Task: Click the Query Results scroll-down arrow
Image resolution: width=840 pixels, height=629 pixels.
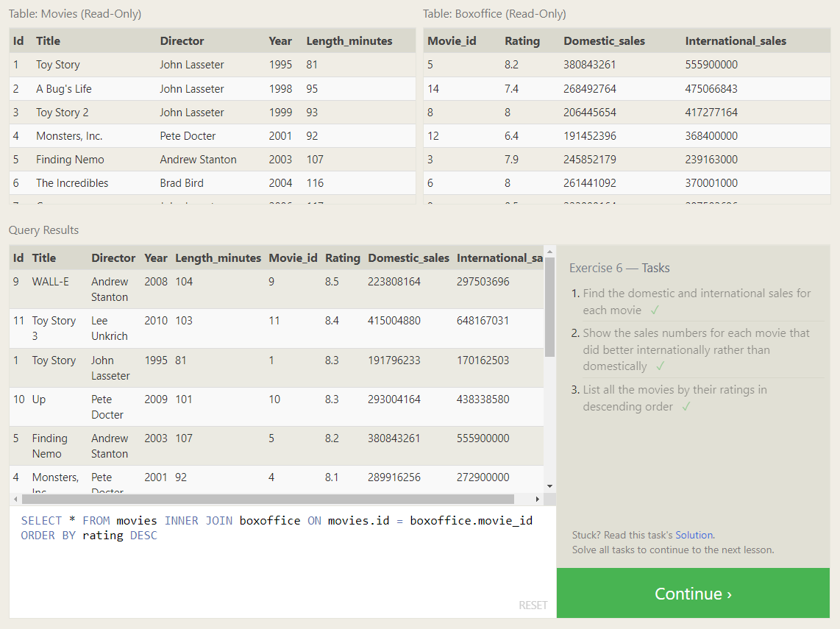Action: [549, 486]
